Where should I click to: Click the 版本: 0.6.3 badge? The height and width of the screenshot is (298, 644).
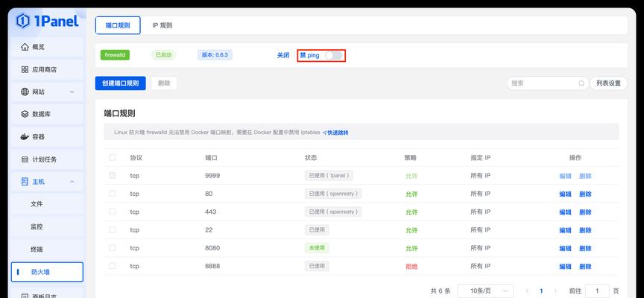tap(215, 55)
